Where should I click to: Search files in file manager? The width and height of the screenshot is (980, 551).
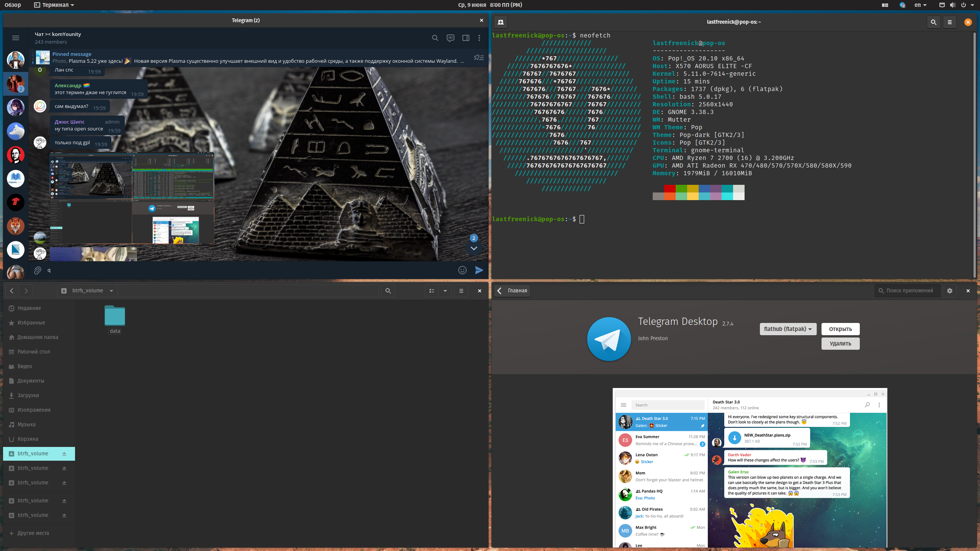click(388, 291)
